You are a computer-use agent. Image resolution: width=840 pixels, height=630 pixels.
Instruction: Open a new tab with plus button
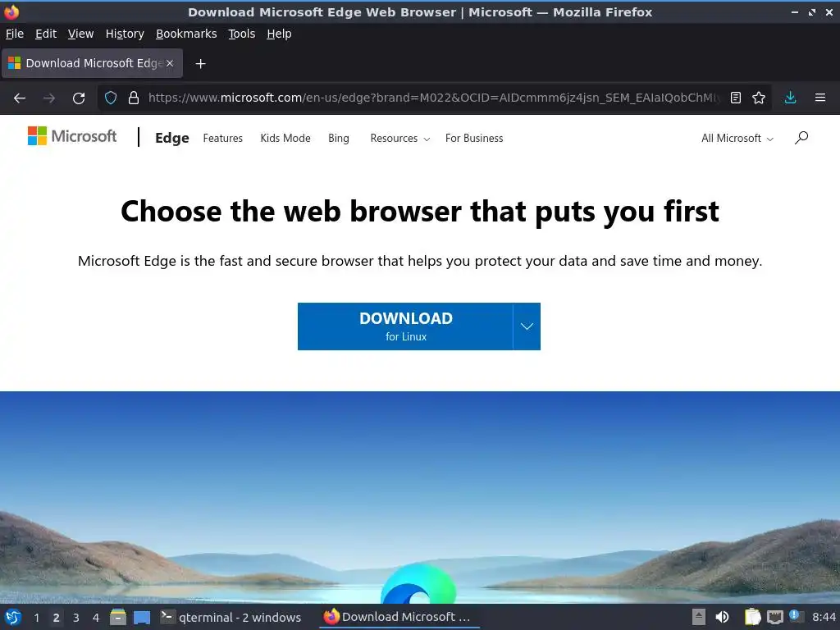(x=200, y=64)
